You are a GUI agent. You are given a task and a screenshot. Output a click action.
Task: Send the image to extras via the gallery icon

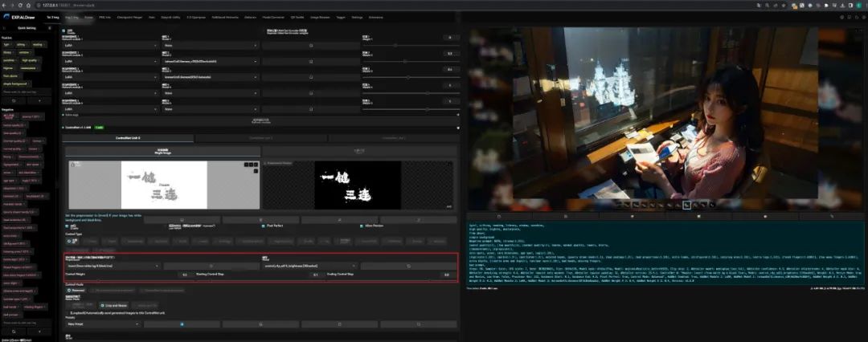[831, 217]
